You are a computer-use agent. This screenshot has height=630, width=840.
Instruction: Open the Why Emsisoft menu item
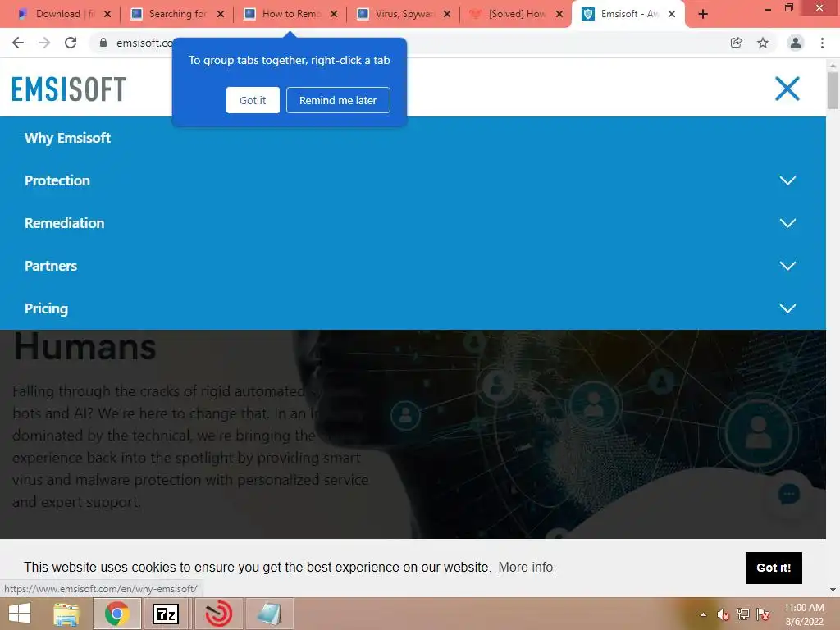[67, 138]
